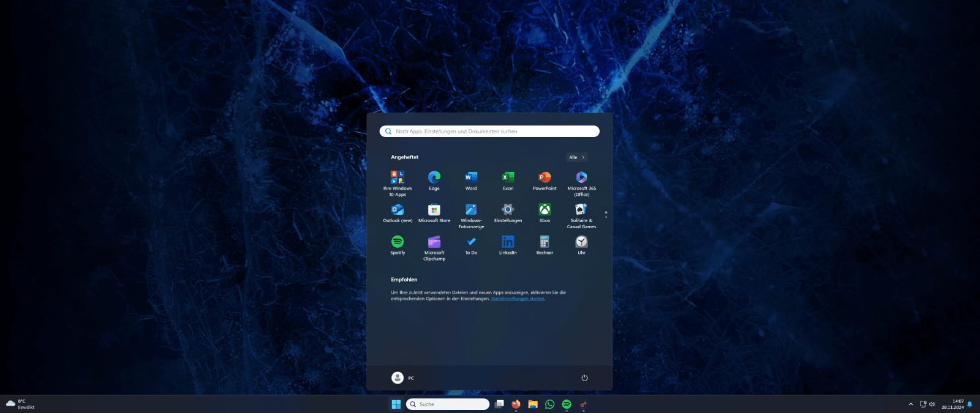Open Rechner calculator app

(545, 245)
